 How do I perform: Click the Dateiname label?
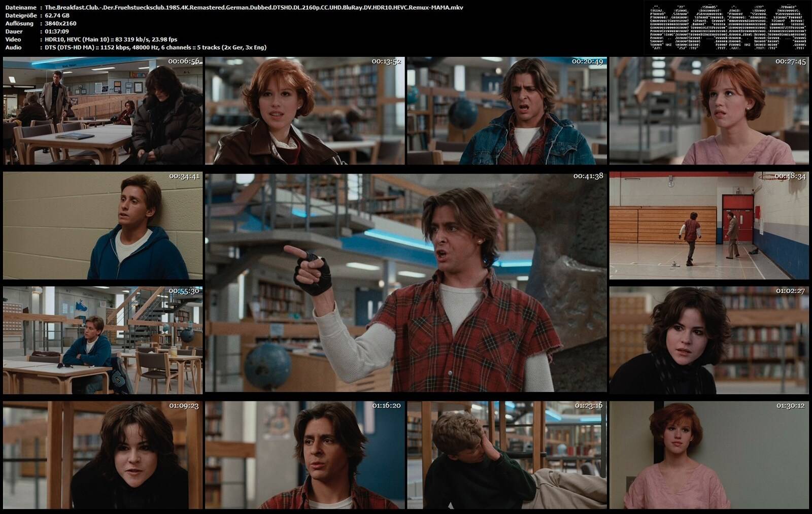[21, 8]
